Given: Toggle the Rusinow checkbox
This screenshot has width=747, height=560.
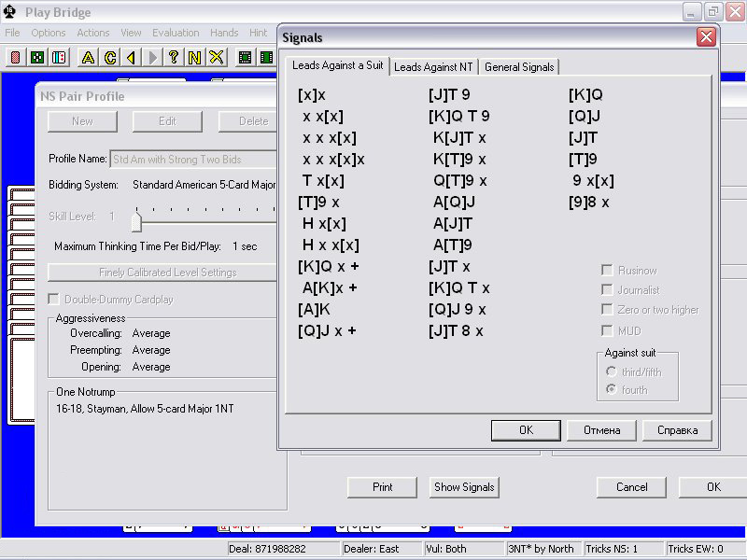Looking at the screenshot, I should click(608, 271).
